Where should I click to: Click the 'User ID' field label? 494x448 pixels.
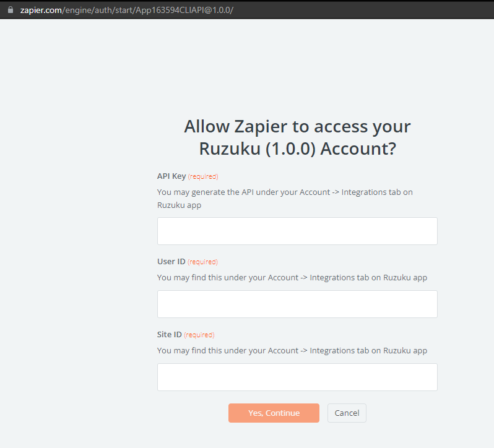click(x=171, y=262)
